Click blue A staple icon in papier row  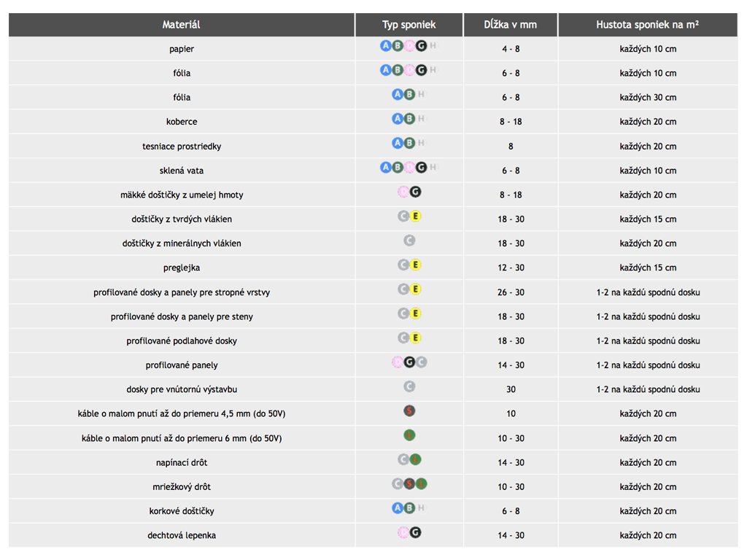point(386,46)
